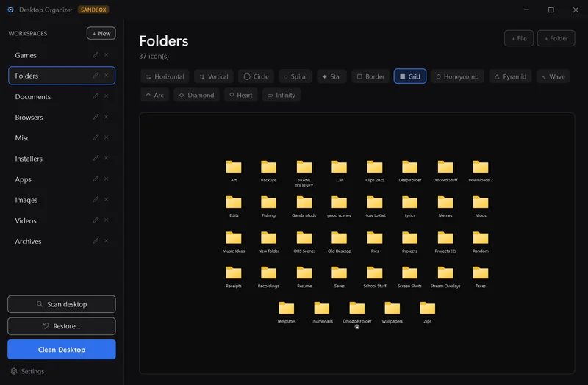Click the 'Recordings' folder label
The image size is (588, 385).
(x=268, y=286)
